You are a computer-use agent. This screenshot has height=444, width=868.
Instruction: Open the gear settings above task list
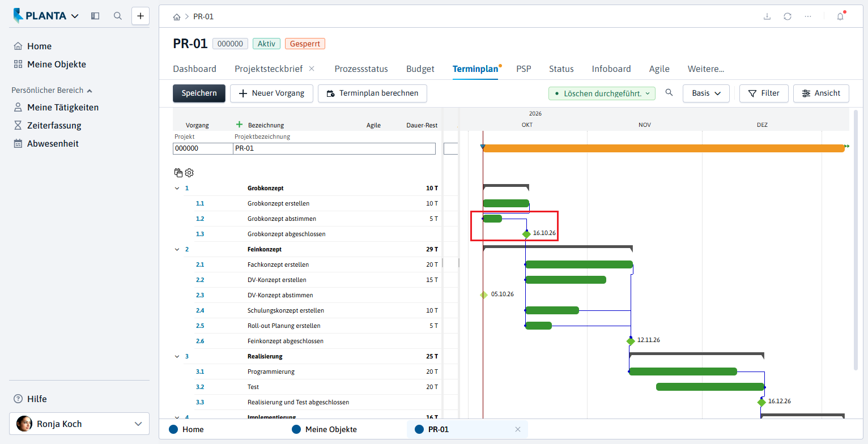pyautogui.click(x=189, y=173)
